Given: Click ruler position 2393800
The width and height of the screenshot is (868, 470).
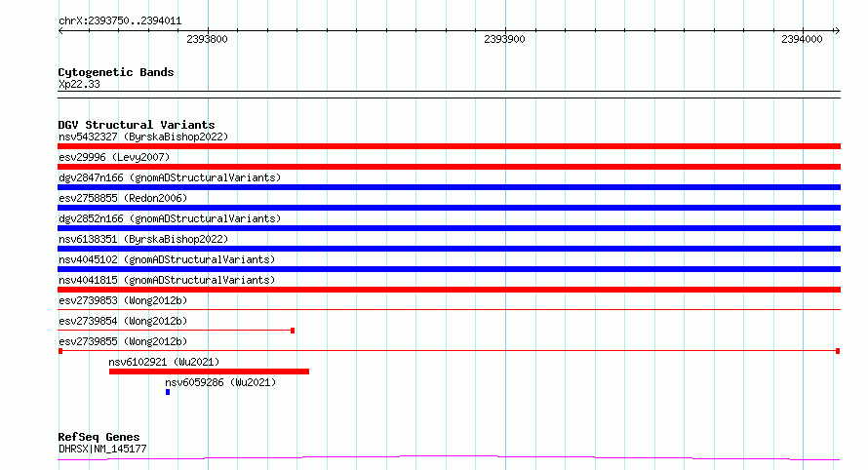Looking at the screenshot, I should click(207, 39).
